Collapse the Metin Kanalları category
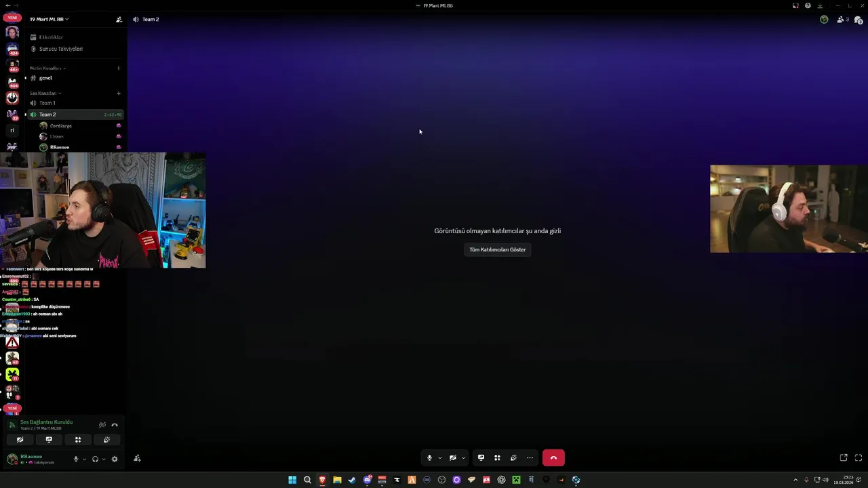This screenshot has width=868, height=488. coord(47,68)
